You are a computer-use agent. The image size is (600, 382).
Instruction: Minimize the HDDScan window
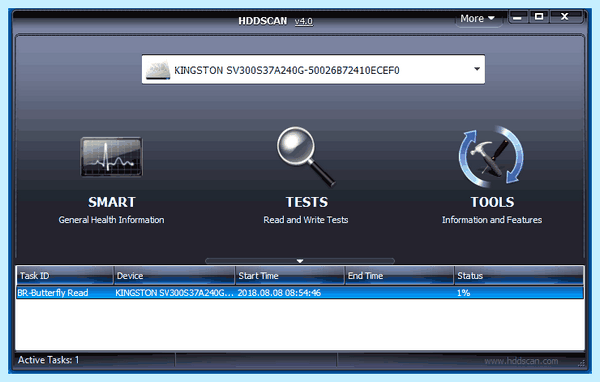518,17
